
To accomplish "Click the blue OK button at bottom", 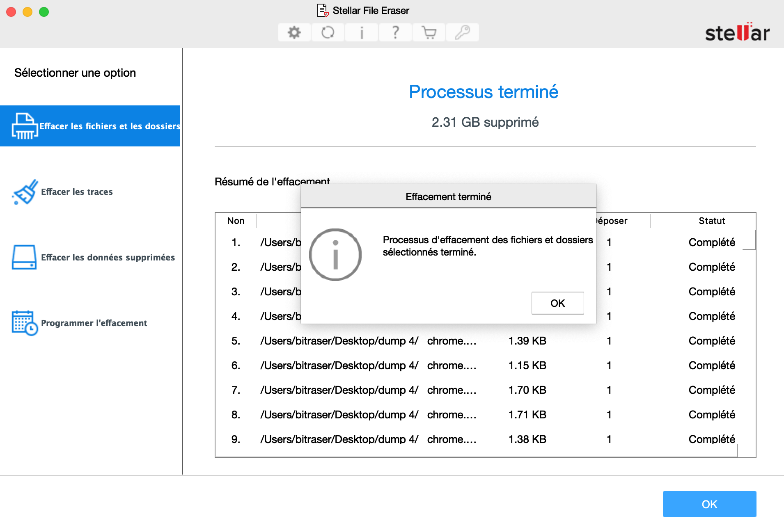I will point(709,504).
